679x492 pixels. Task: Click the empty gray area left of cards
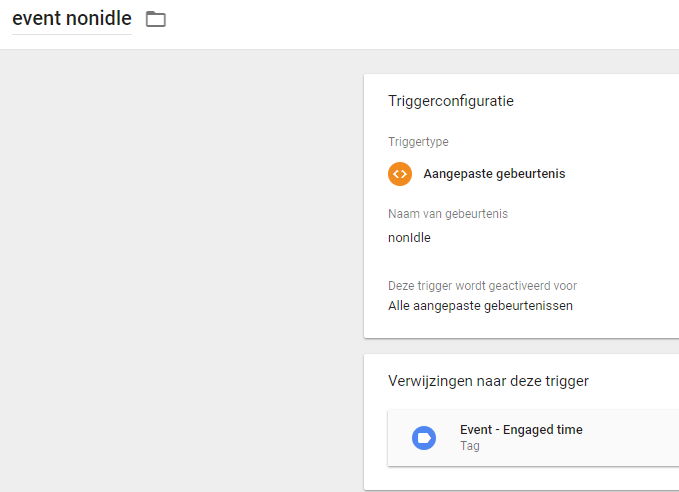point(180,270)
